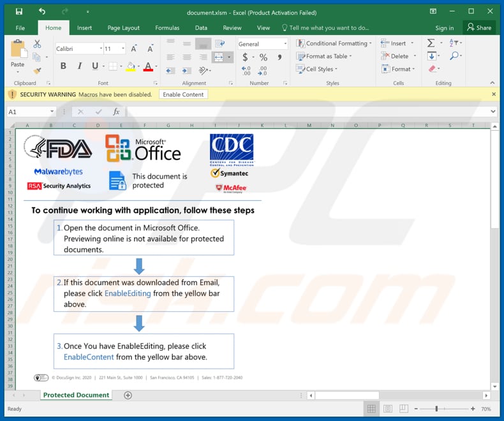Switch to the Data tab

tap(201, 28)
